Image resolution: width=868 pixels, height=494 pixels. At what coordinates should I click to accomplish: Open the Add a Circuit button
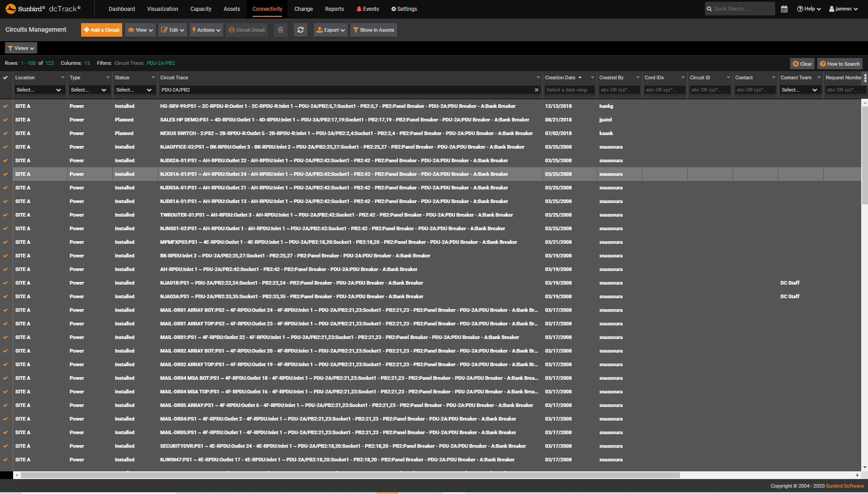tap(101, 29)
